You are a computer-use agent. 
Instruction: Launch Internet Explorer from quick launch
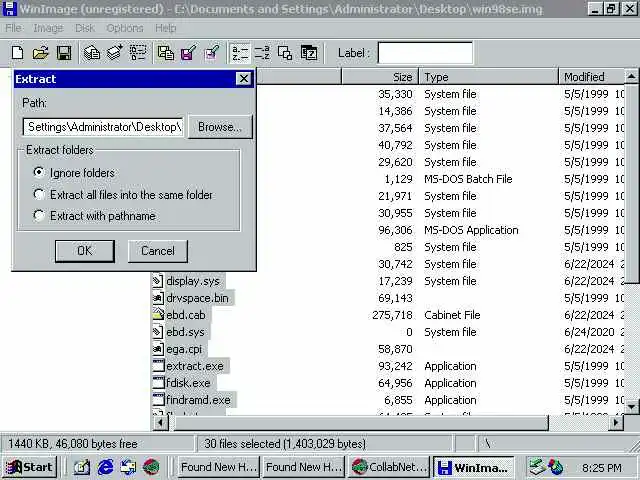[105, 467]
